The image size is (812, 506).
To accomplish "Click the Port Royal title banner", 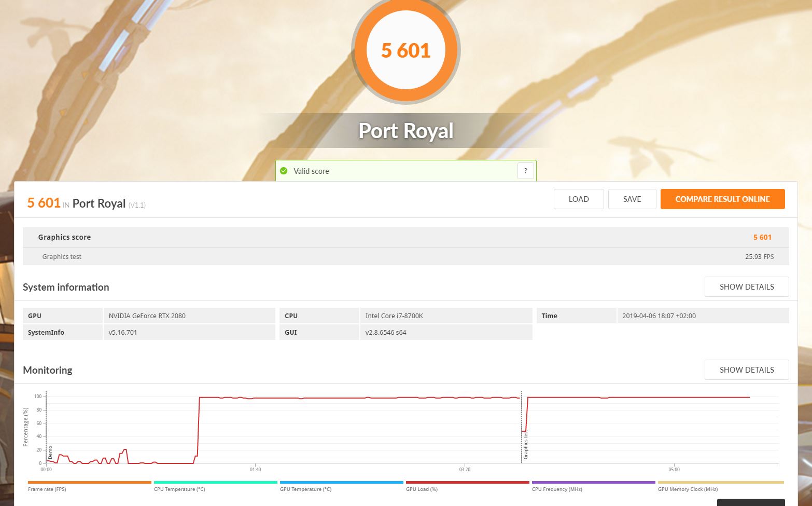I will (406, 131).
